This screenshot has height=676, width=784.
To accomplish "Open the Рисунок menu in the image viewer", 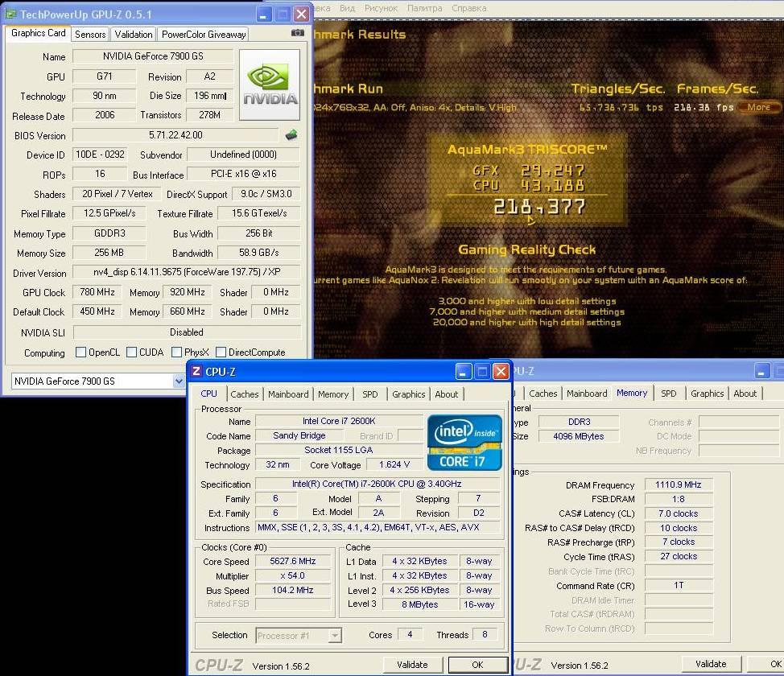I will (x=381, y=8).
